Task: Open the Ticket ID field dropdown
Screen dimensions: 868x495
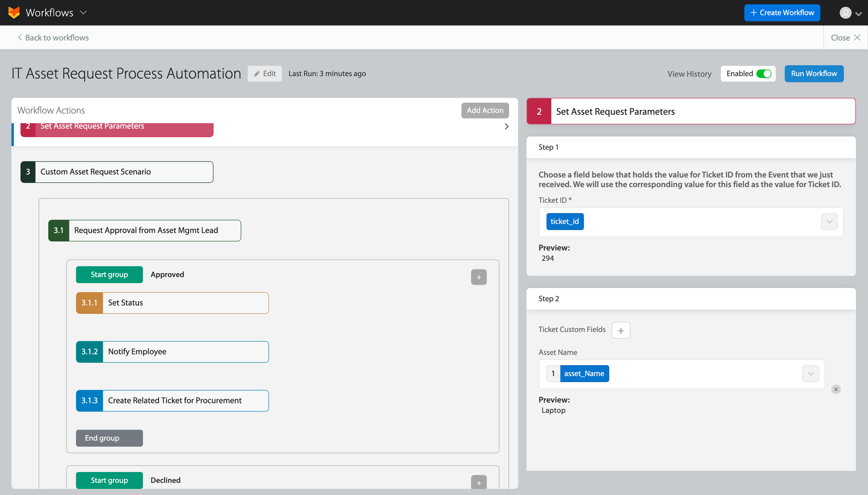Action: click(x=829, y=222)
